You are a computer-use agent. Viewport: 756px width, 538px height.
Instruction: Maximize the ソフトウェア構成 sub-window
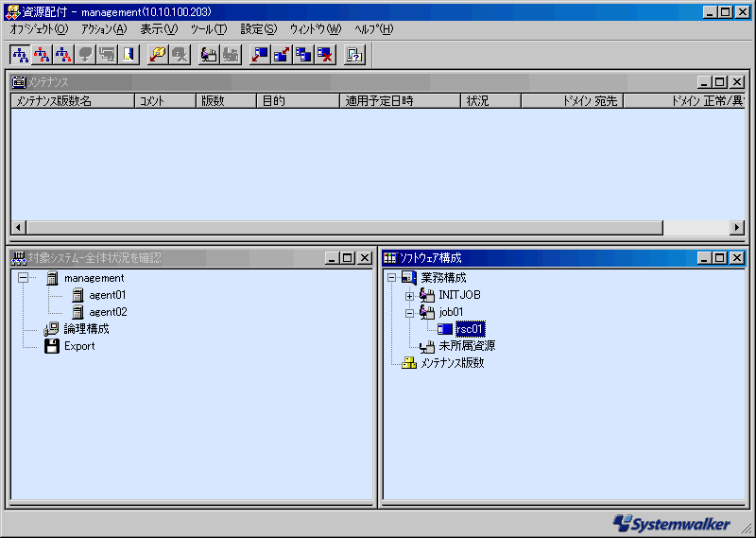pyautogui.click(x=720, y=258)
